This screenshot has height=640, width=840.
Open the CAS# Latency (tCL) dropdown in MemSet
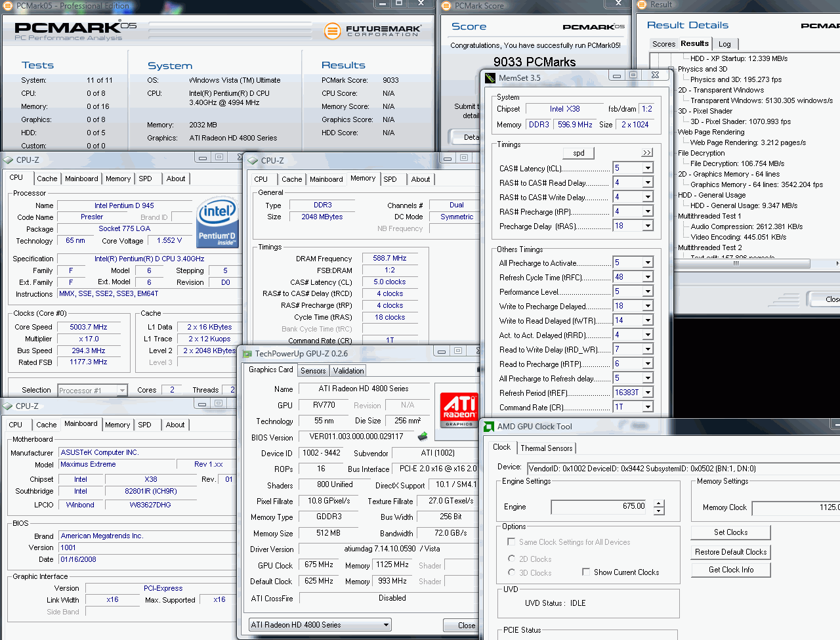pyautogui.click(x=648, y=168)
